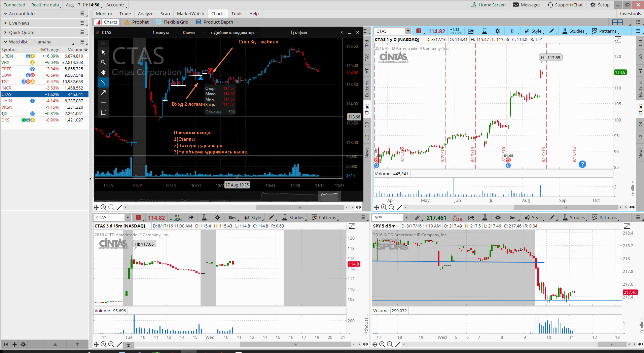Switch to the Flexible Grid sub-tab
644x353 pixels.
coord(172,22)
